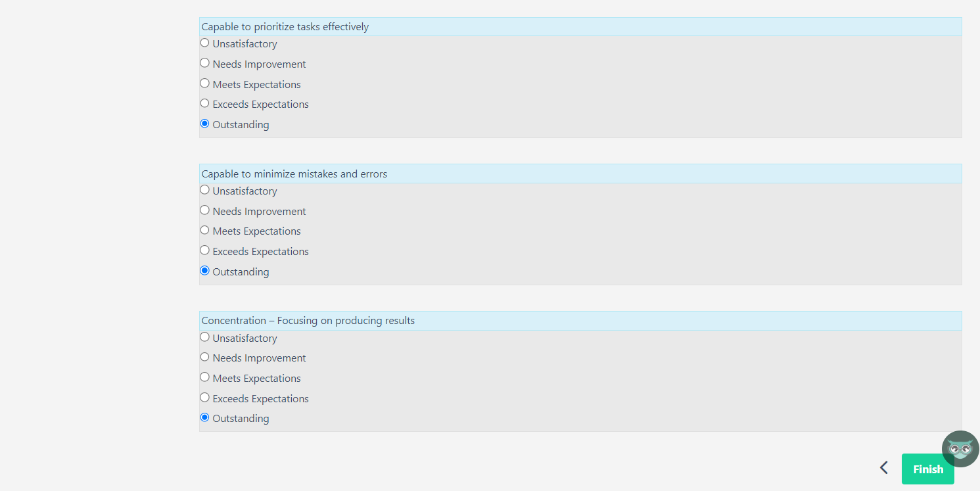The height and width of the screenshot is (491, 980).
Task: Select Outstanding for minimize mistakes and errors
Action: pyautogui.click(x=205, y=271)
